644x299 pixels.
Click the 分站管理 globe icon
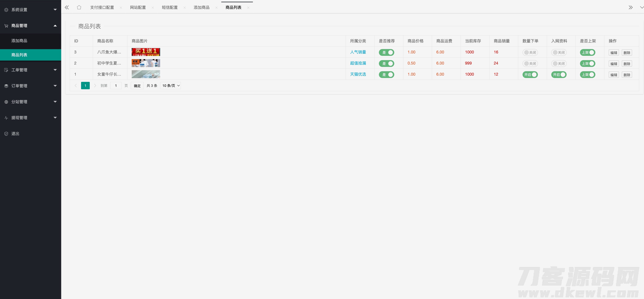pyautogui.click(x=6, y=102)
